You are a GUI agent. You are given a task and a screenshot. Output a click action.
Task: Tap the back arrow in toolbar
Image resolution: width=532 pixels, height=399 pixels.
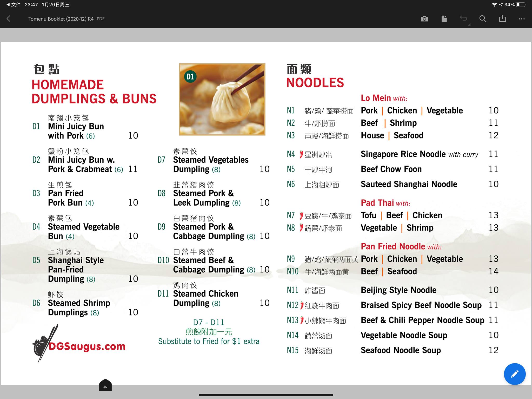point(9,19)
